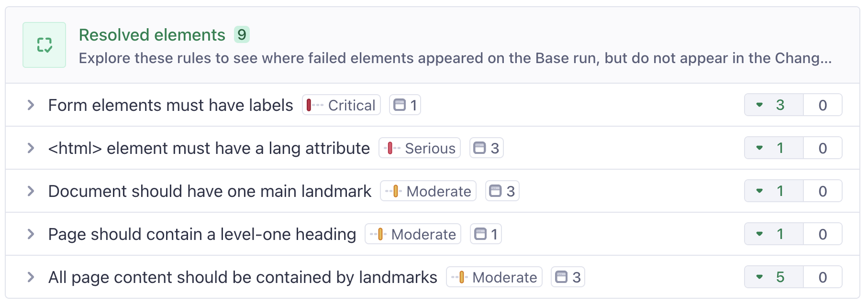Viewport: 868px width, 304px height.
Task: Expand All page content landmarks rule
Action: (31, 277)
